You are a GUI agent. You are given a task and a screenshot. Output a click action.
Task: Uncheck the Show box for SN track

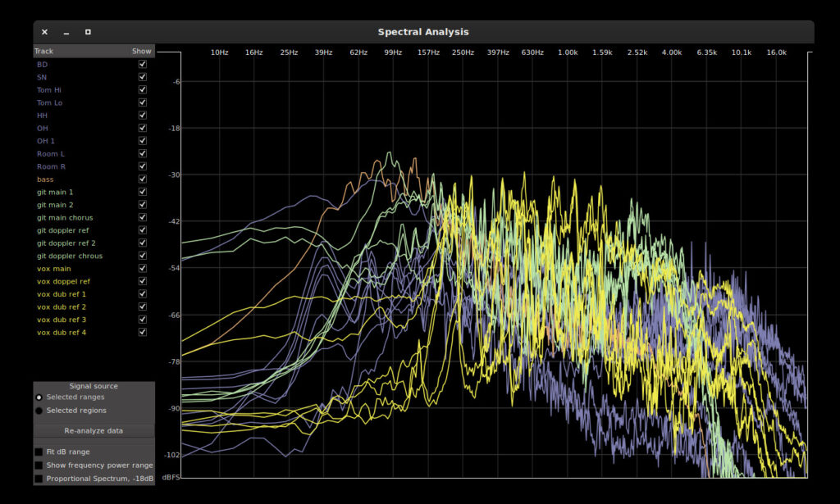(x=143, y=77)
